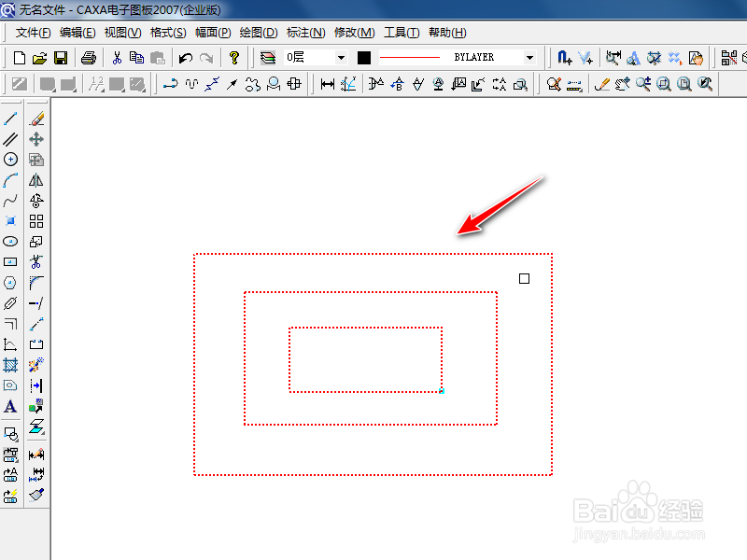Screen dimensions: 747x560
Task: Select the Regular polygon tool
Action: (10, 283)
